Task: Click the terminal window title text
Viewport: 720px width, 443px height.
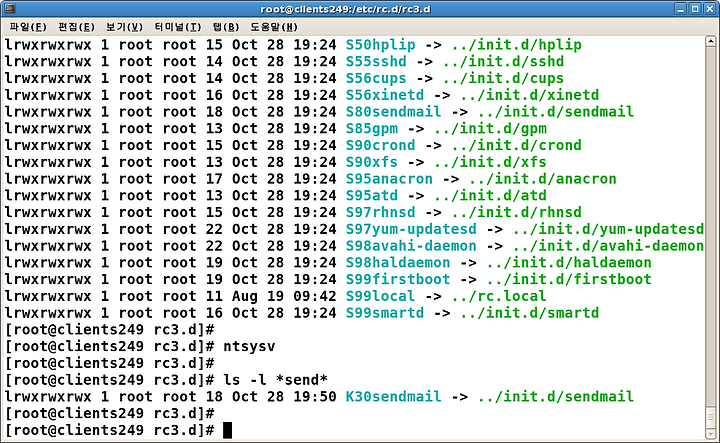Action: click(345, 9)
